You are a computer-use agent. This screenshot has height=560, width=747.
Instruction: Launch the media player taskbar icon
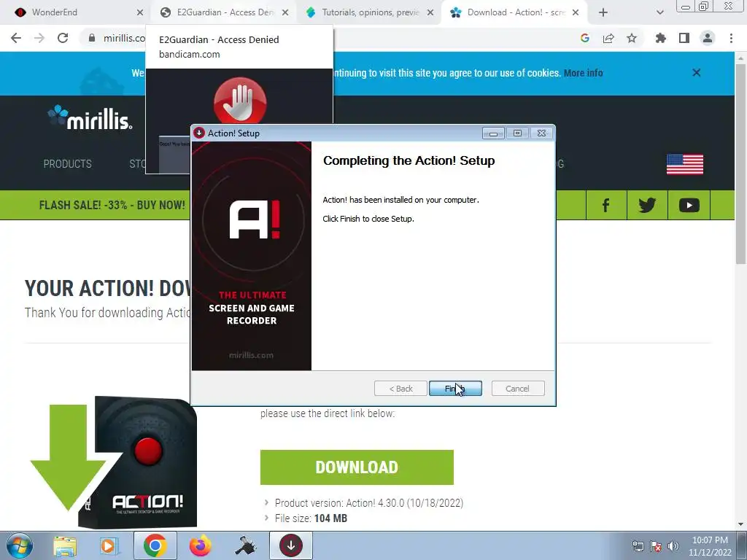click(109, 545)
